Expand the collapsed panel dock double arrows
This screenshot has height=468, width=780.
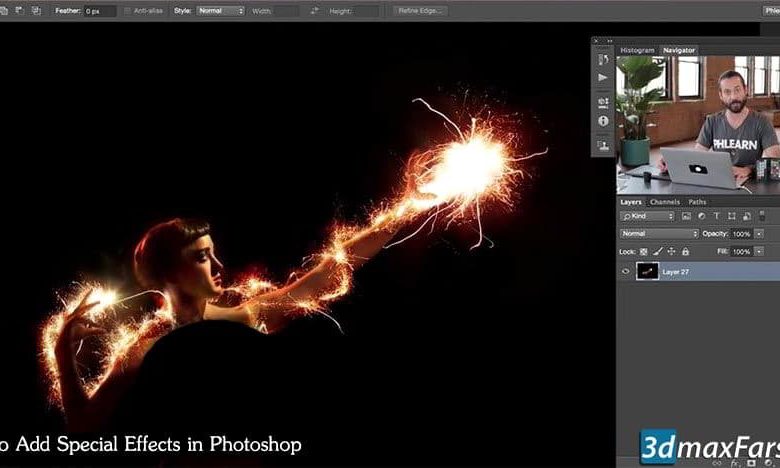[609, 41]
